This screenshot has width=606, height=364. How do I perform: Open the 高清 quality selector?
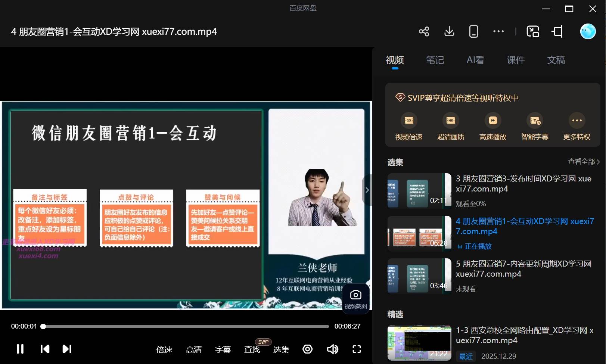click(194, 349)
